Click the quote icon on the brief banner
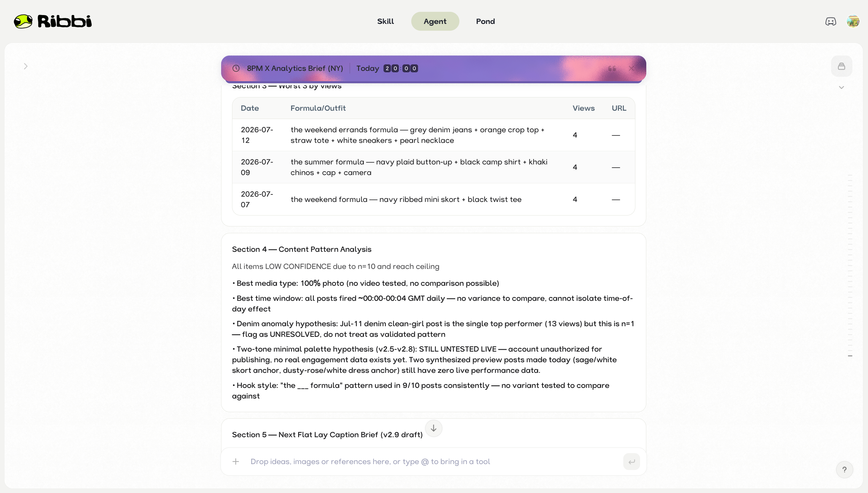Screen dimensions: 868x493 (612, 68)
